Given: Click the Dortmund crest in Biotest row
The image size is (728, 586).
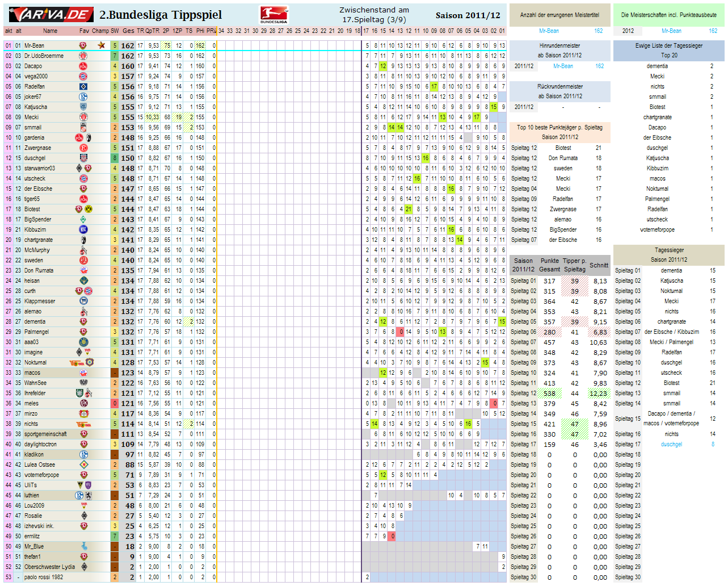Looking at the screenshot, I should 87,209.
